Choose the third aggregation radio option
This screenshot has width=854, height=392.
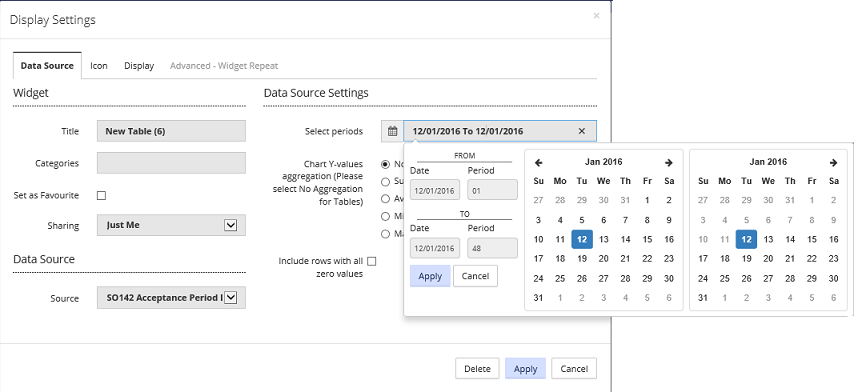(386, 199)
